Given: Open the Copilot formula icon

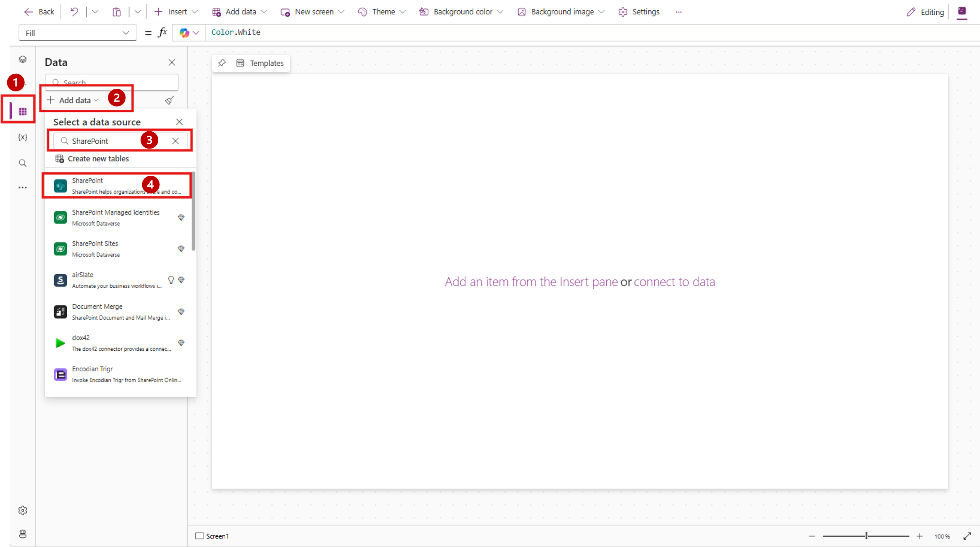Looking at the screenshot, I should click(184, 33).
